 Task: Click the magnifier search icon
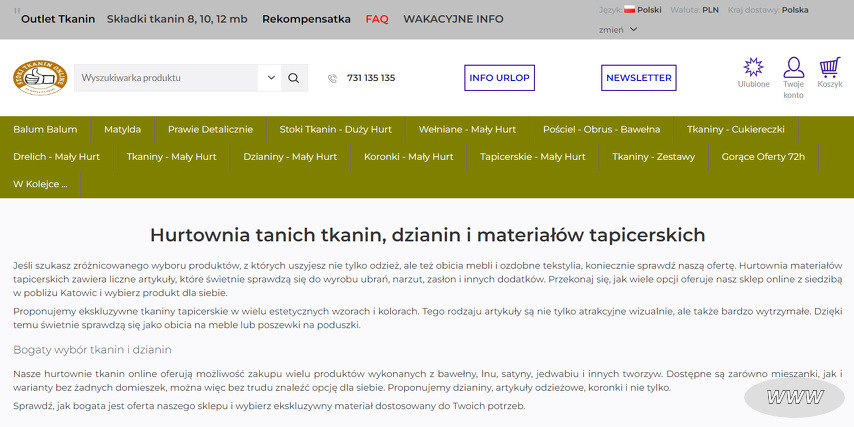pos(294,78)
